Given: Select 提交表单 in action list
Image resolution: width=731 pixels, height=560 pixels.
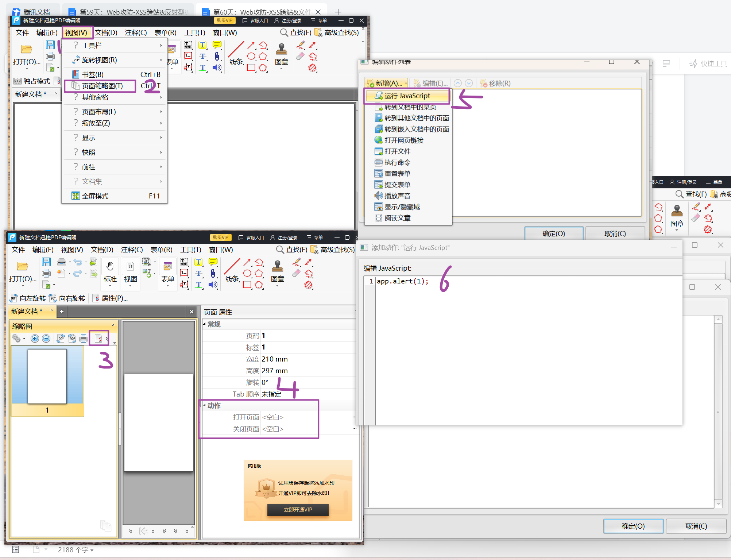Looking at the screenshot, I should pyautogui.click(x=397, y=185).
